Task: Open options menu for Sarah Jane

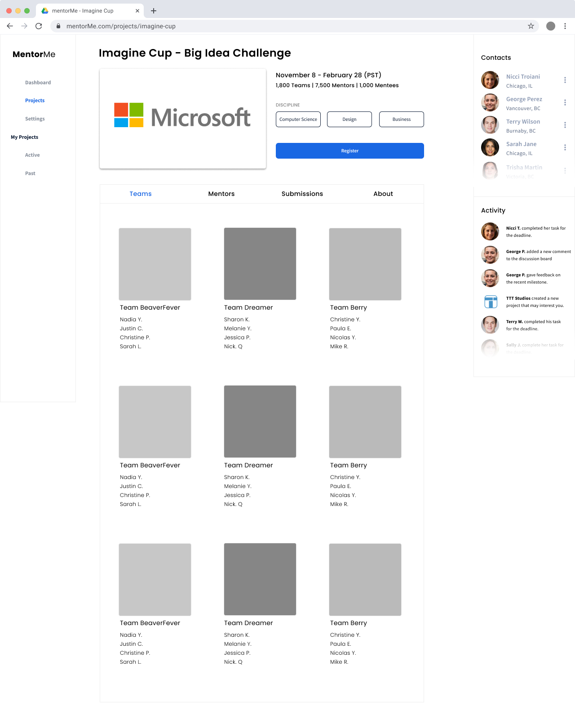Action: (565, 147)
